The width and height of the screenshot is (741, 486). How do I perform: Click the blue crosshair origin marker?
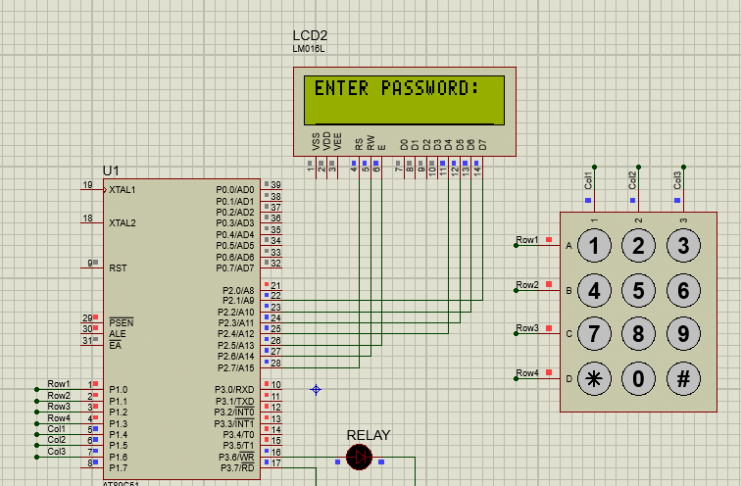(316, 390)
